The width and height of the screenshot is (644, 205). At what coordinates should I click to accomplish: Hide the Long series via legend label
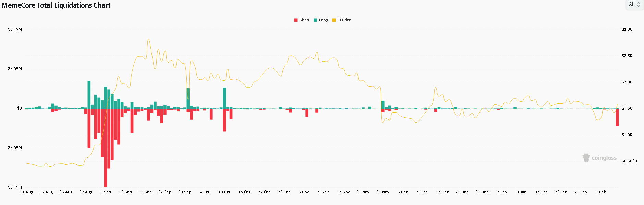324,20
